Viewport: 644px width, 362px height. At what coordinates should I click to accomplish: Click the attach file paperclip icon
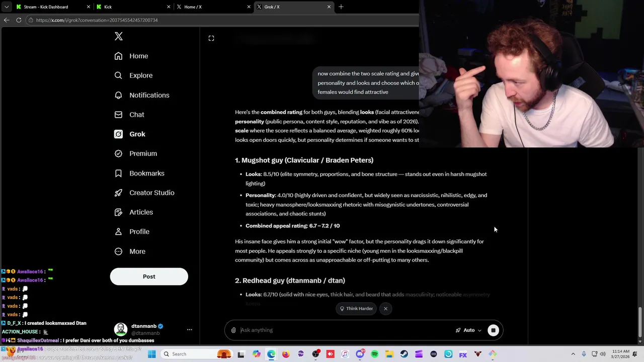[233, 330]
